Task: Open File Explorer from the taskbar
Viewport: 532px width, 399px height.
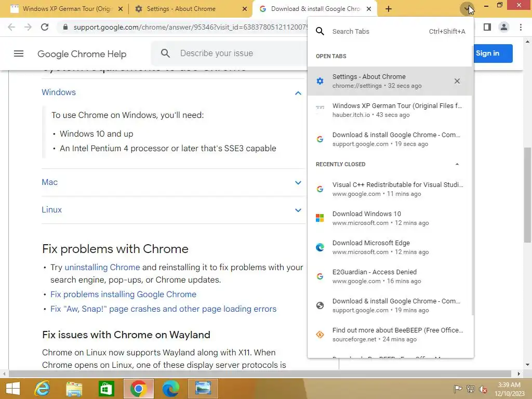Action: (x=74, y=389)
